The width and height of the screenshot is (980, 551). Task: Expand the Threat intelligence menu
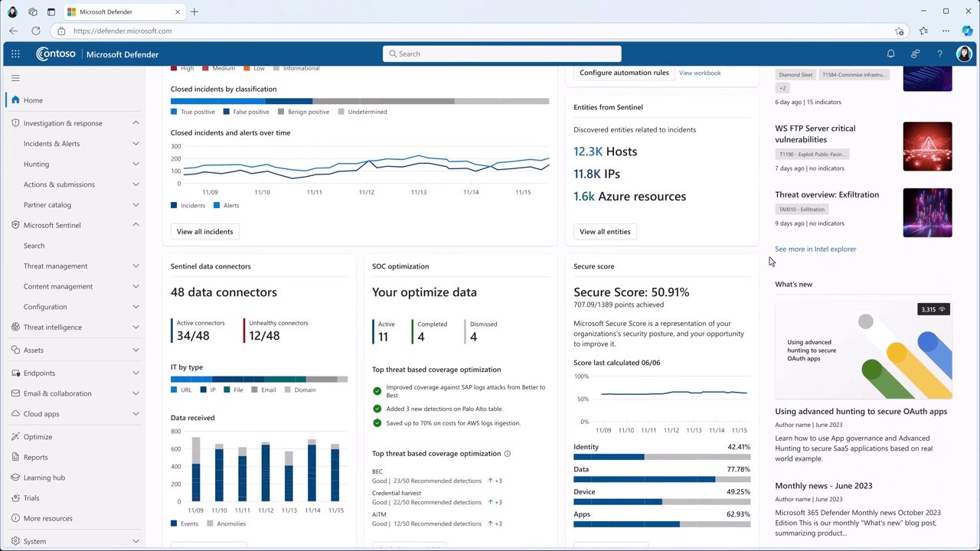tap(136, 328)
